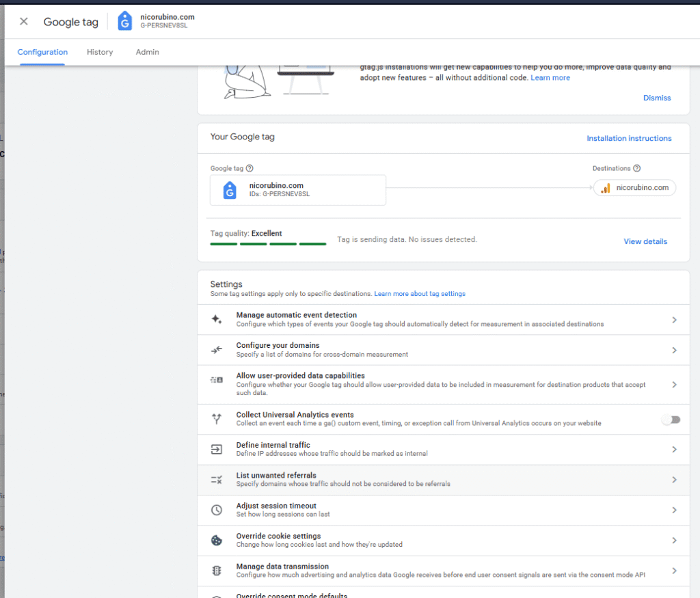
Task: Click 'Define internal traffic' title
Action: 273,445
